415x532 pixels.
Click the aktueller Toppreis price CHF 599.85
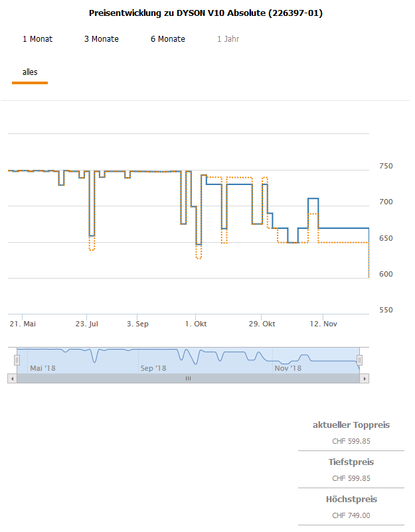click(x=351, y=440)
